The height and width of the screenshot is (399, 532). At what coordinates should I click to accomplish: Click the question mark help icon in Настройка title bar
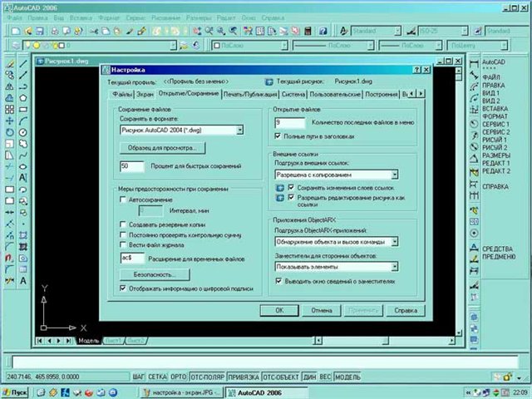(x=416, y=71)
